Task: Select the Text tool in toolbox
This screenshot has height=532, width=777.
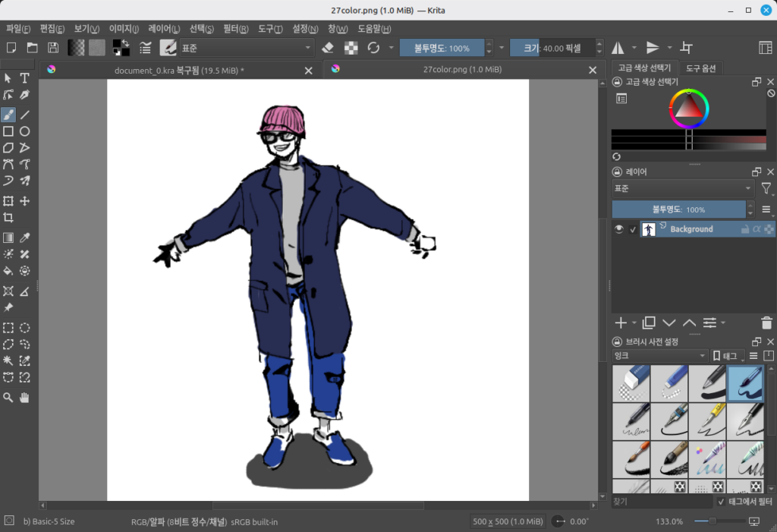Action: click(x=24, y=78)
